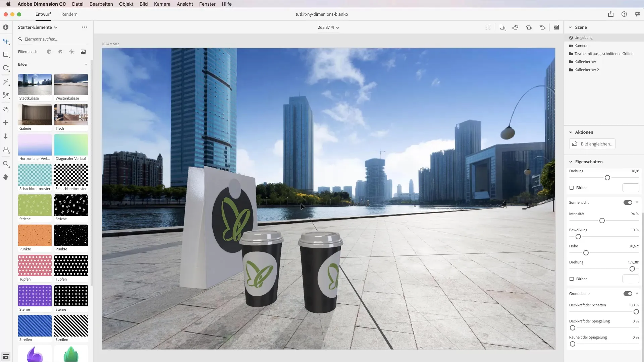Collapse the Bilder section arrow

pos(86,64)
